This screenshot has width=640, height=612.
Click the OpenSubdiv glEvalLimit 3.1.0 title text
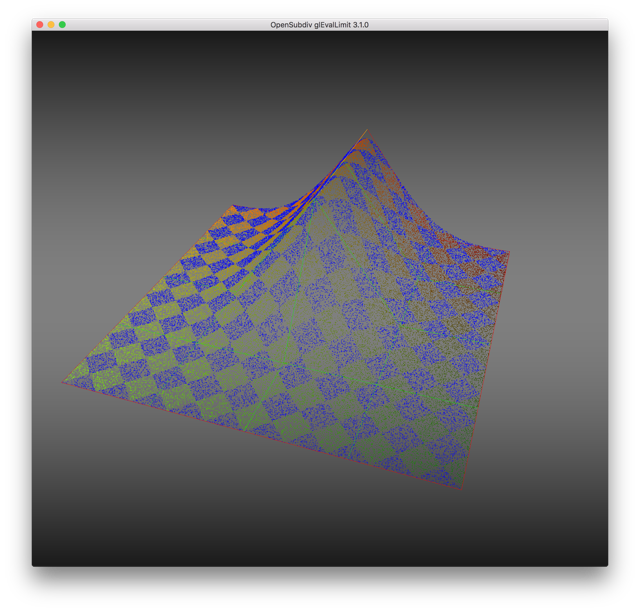tap(319, 24)
